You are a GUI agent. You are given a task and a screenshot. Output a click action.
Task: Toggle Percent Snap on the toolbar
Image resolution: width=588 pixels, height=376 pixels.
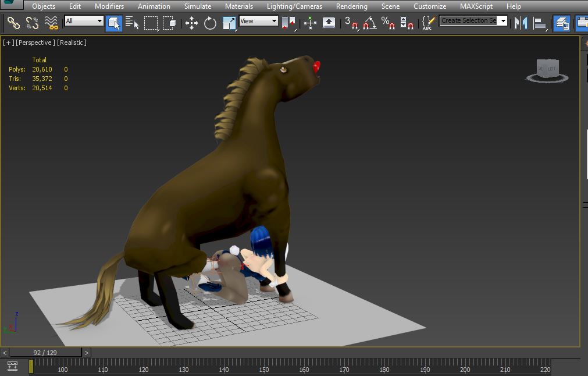tap(388, 23)
